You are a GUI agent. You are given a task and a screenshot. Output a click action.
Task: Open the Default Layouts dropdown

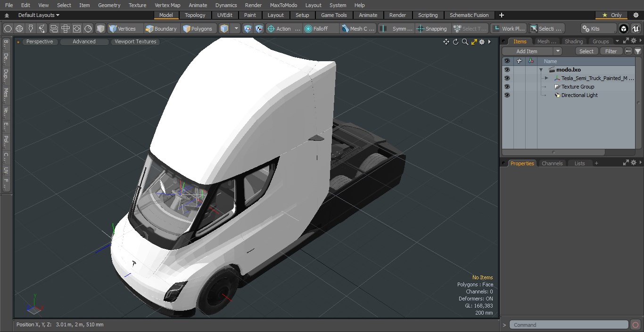39,15
